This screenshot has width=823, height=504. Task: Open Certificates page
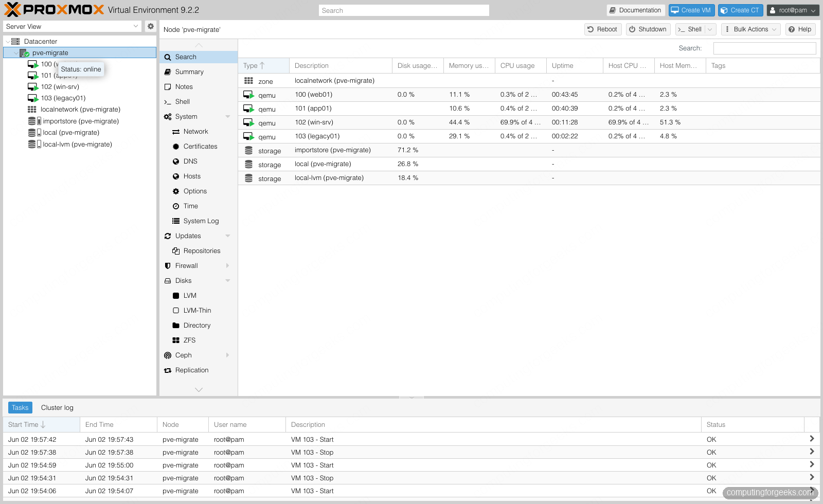(199, 147)
